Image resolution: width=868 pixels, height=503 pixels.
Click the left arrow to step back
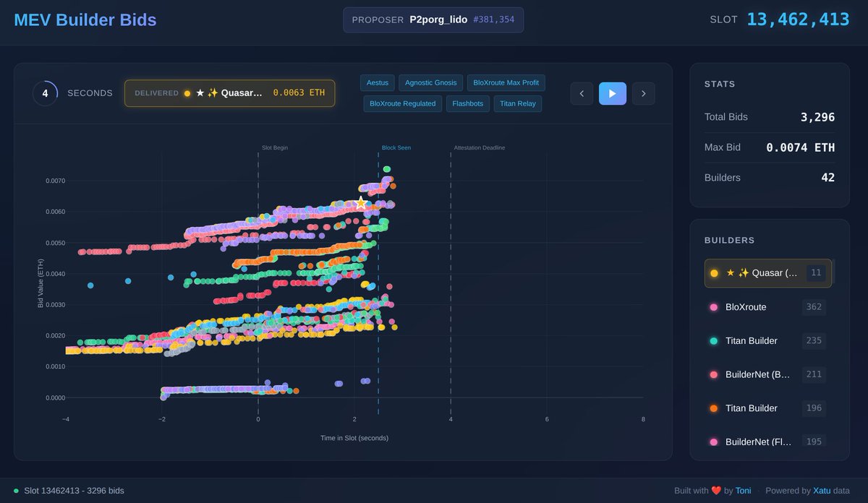582,93
